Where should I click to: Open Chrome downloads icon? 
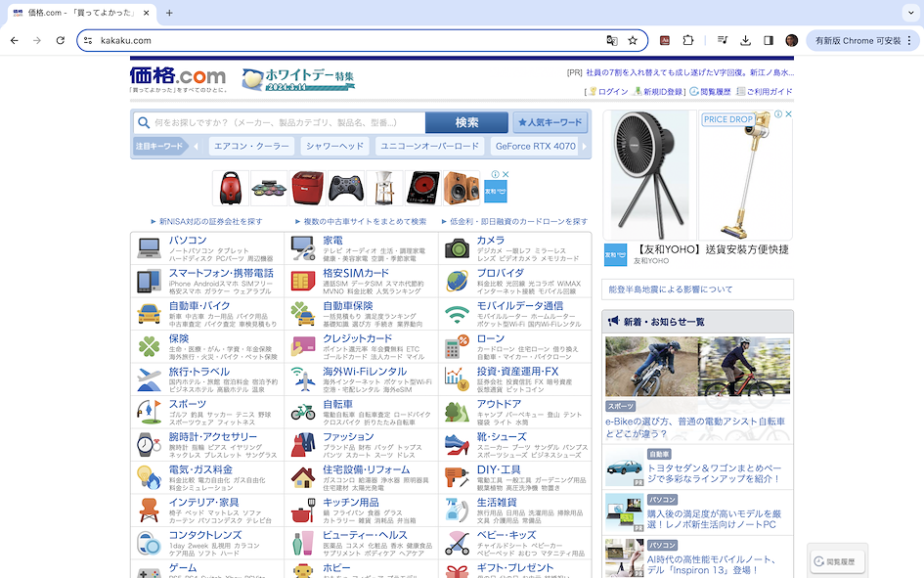point(745,41)
